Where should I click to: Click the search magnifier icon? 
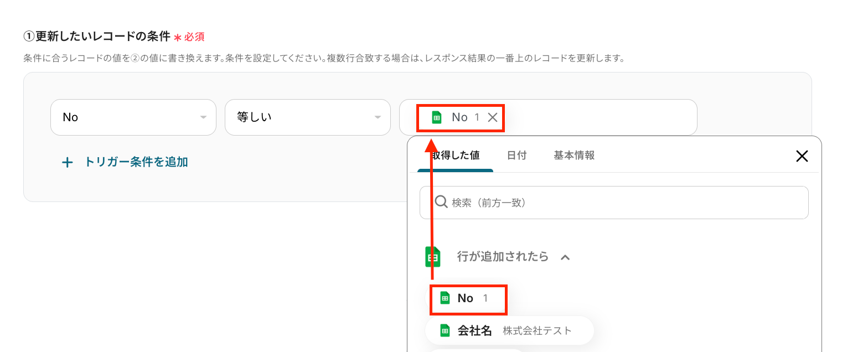click(x=441, y=202)
